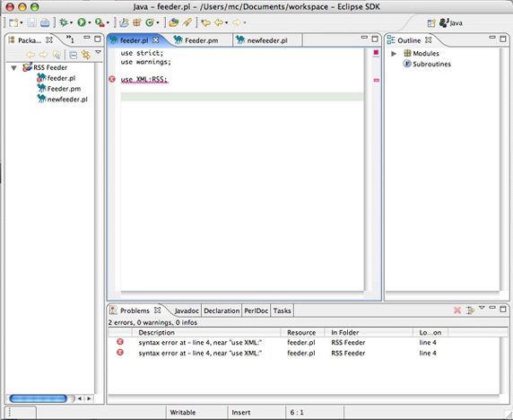This screenshot has width=513, height=420.
Task: Click the New wizard toolbar icon
Action: click(x=13, y=22)
